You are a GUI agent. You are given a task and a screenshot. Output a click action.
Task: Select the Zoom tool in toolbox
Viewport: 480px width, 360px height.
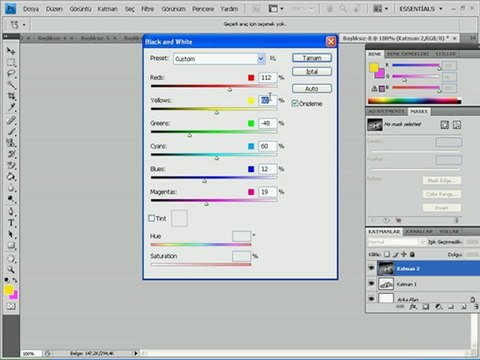tap(11, 270)
